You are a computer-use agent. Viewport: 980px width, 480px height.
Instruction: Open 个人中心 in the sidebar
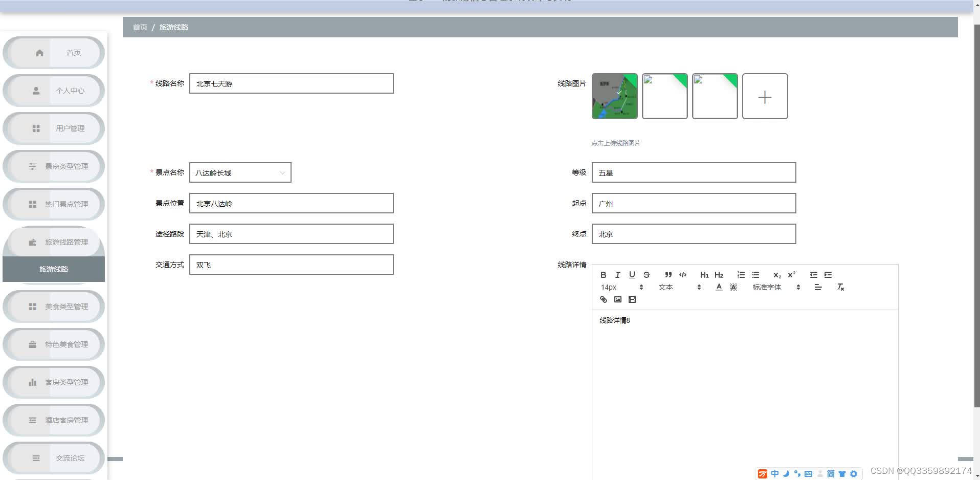pos(54,91)
